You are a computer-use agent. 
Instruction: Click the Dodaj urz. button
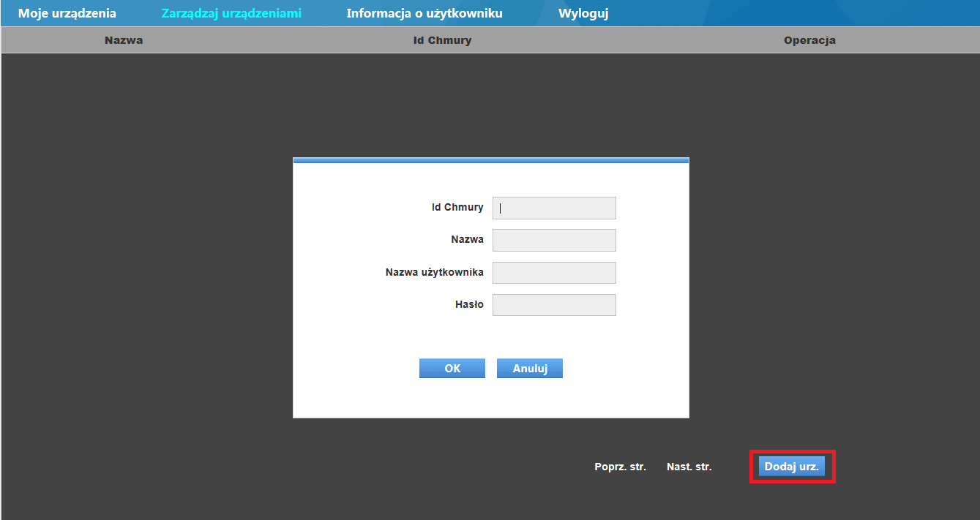coord(792,467)
